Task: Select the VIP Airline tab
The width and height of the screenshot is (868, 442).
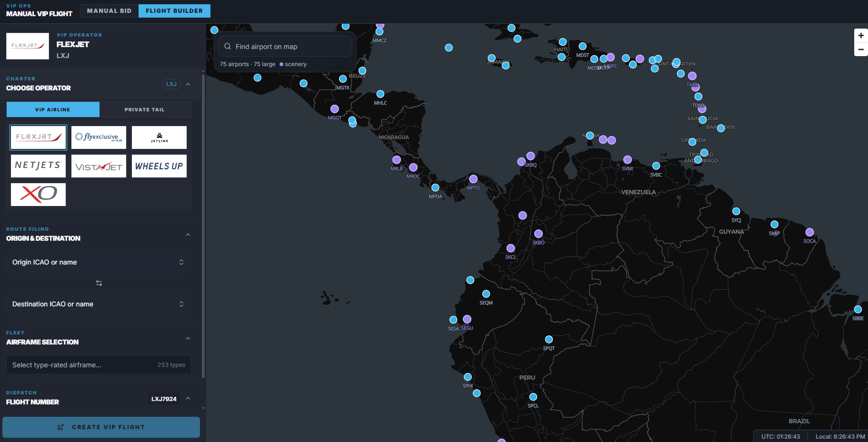Action: (53, 109)
